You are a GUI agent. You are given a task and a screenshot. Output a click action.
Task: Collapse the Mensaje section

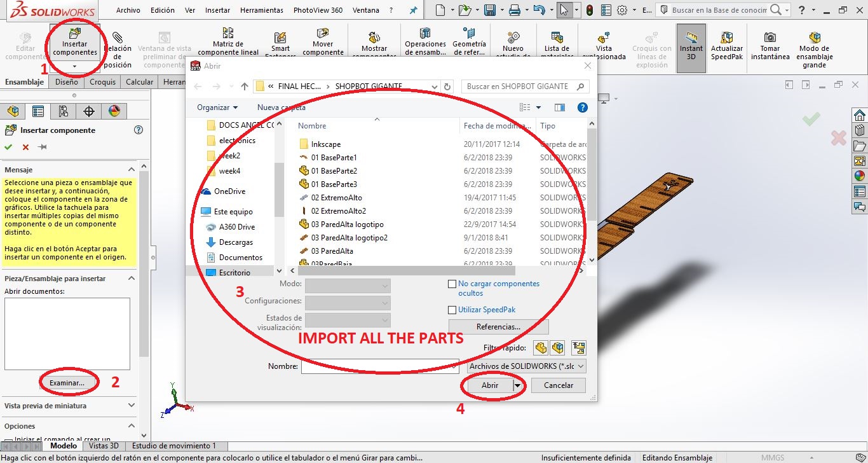coord(132,169)
